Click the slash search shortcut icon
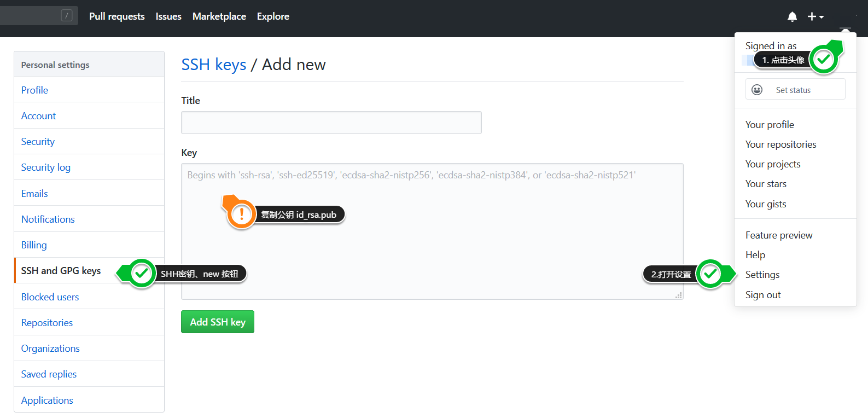 tap(67, 16)
